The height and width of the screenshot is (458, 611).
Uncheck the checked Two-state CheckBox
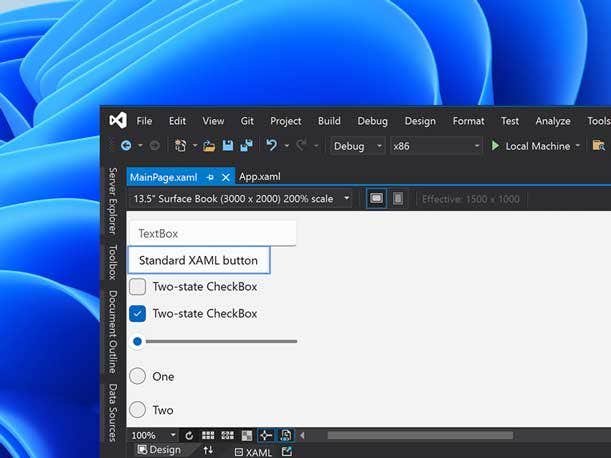pyautogui.click(x=138, y=314)
